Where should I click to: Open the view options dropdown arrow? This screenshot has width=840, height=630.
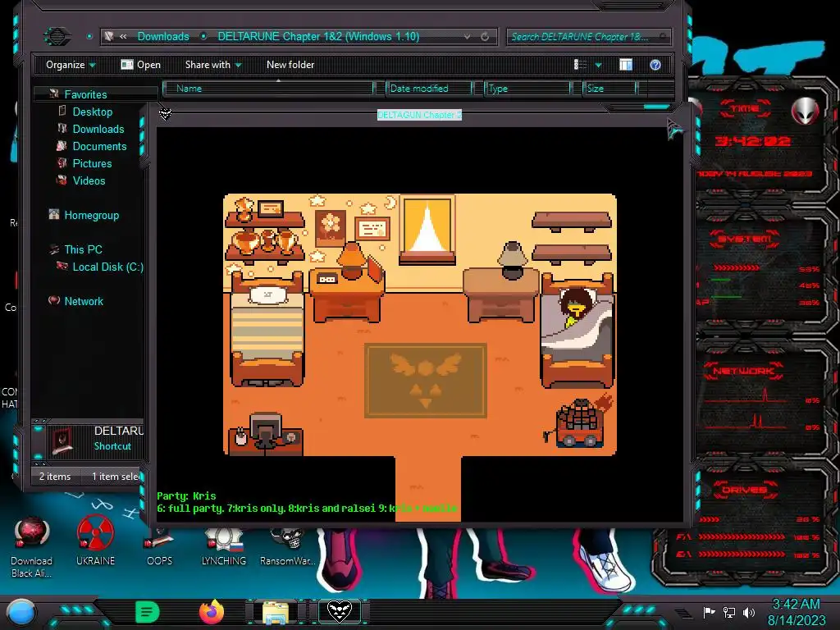[x=598, y=65]
